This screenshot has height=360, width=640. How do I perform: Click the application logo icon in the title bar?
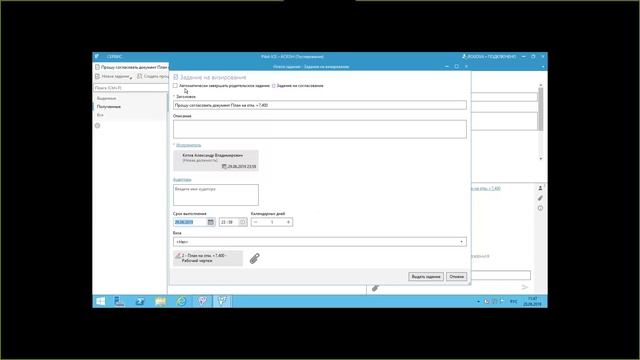(97, 56)
